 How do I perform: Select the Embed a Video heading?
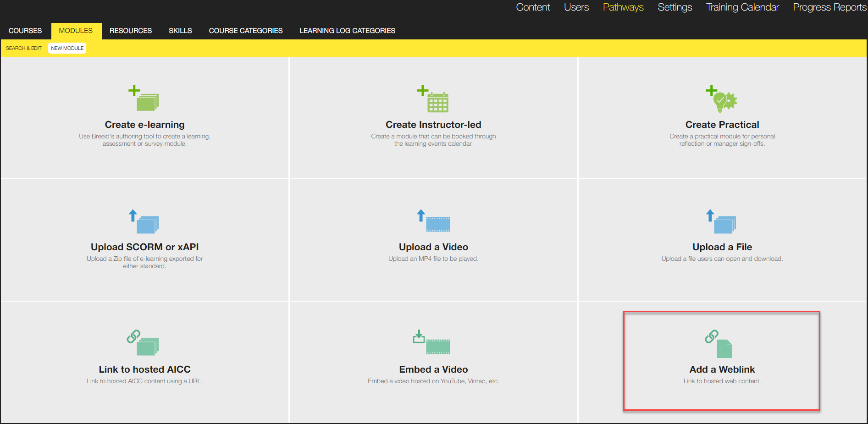coord(433,369)
